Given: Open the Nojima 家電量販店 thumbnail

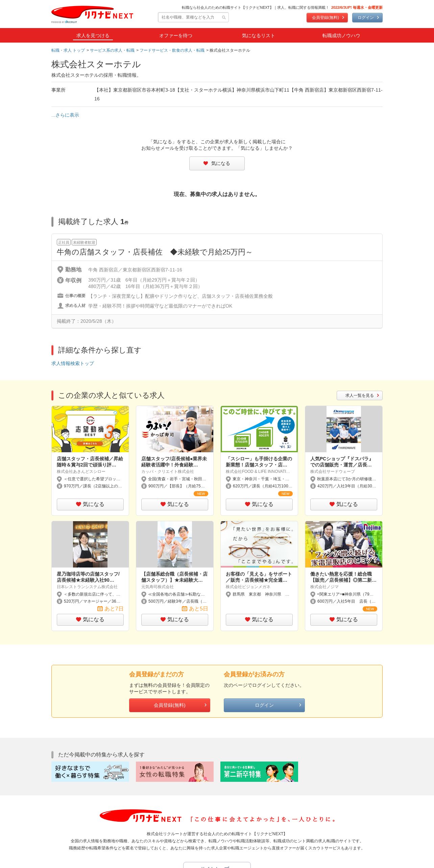Looking at the screenshot, I should (344, 544).
